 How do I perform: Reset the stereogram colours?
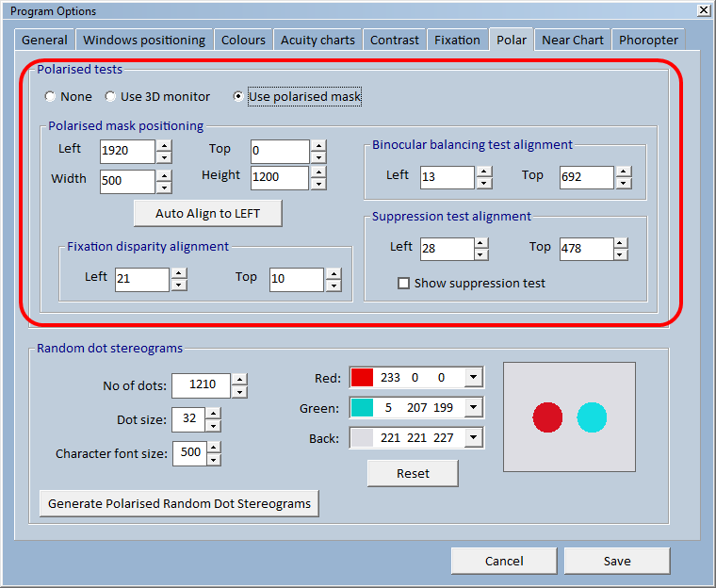click(x=413, y=473)
